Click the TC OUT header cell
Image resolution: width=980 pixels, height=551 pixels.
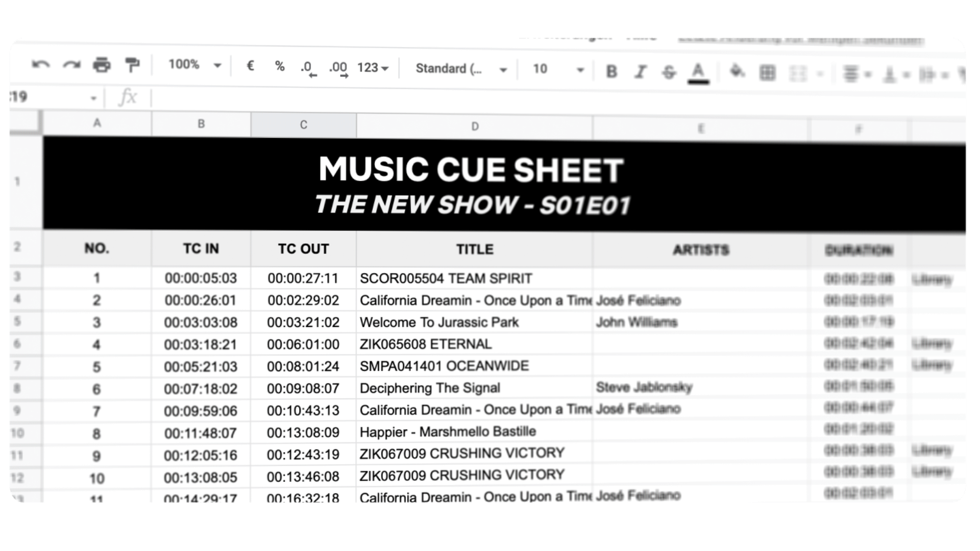[x=304, y=249]
